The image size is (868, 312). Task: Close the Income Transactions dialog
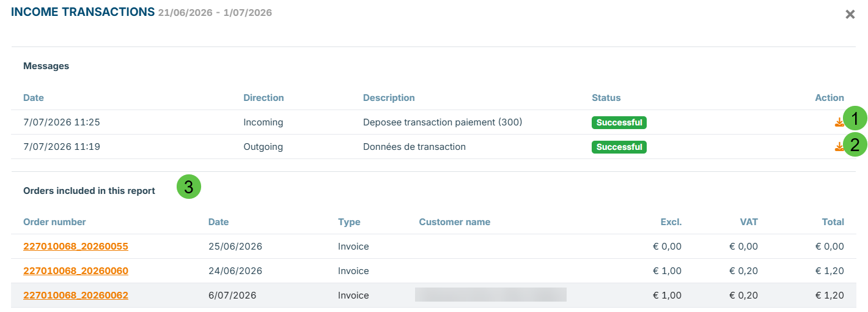click(850, 14)
